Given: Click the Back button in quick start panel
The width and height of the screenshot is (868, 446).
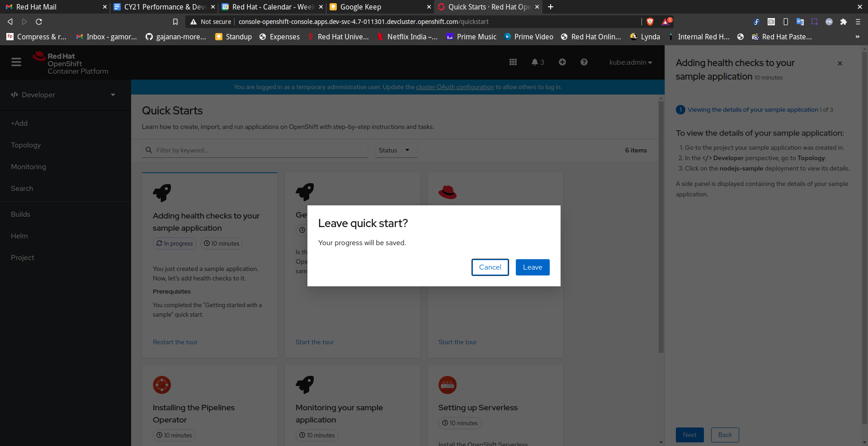Looking at the screenshot, I should [x=725, y=435].
